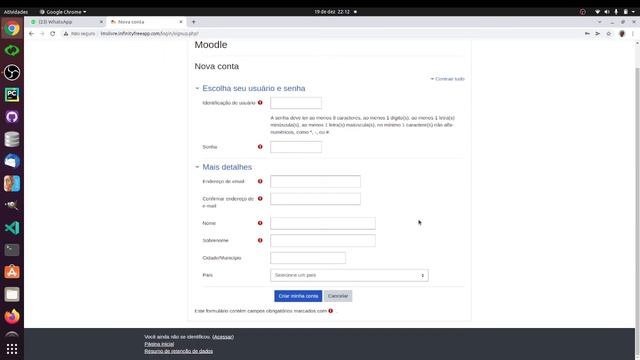Click the not-secure warning icon

pyautogui.click(x=66, y=33)
